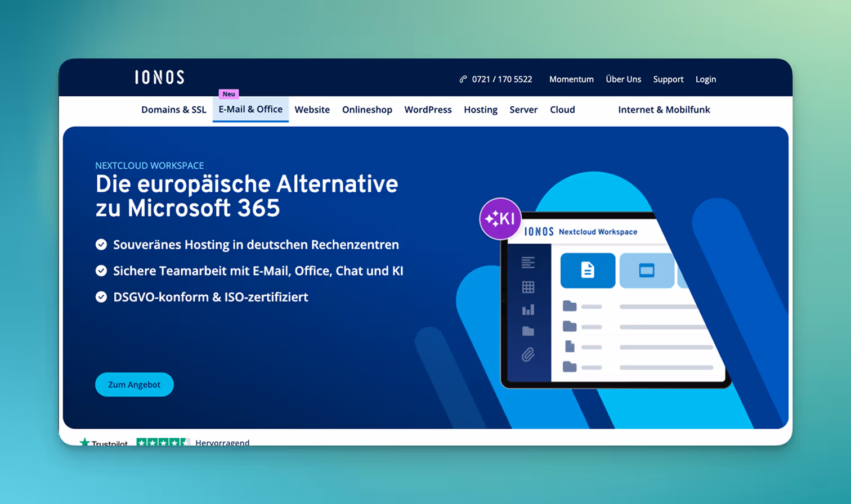Click the Zum Angebot button
Viewport: 851px width, 504px height.
point(135,385)
